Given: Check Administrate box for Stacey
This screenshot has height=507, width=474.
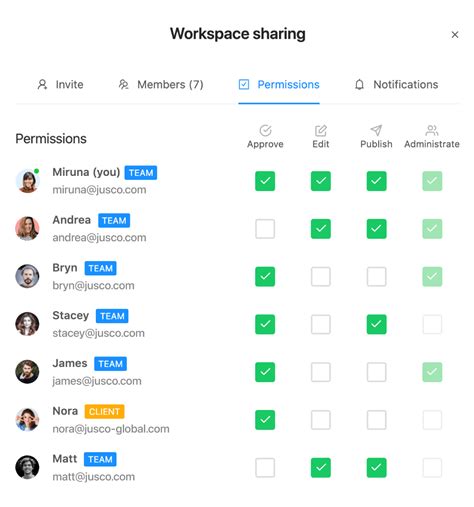Looking at the screenshot, I should 432,324.
